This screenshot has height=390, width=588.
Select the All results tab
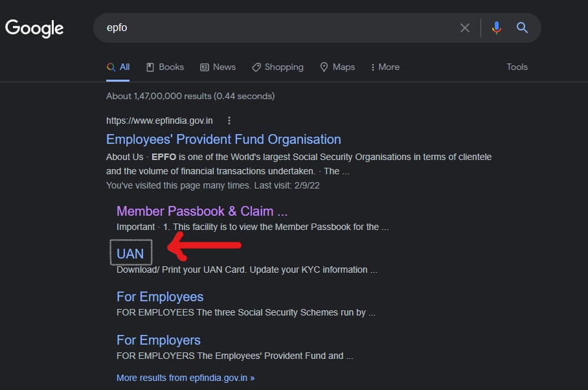(x=118, y=67)
